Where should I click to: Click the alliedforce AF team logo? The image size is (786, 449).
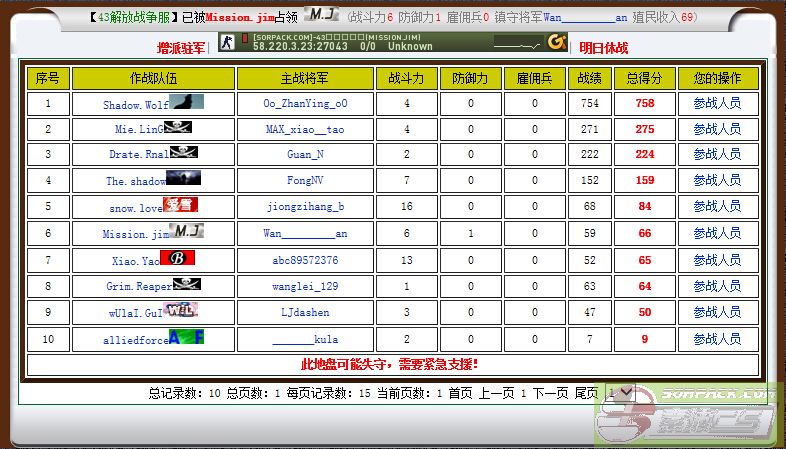click(x=186, y=337)
